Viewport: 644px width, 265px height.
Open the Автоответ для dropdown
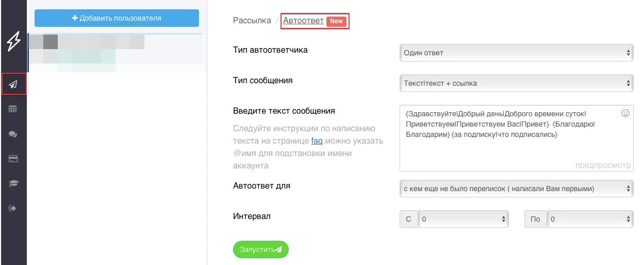pyautogui.click(x=516, y=189)
